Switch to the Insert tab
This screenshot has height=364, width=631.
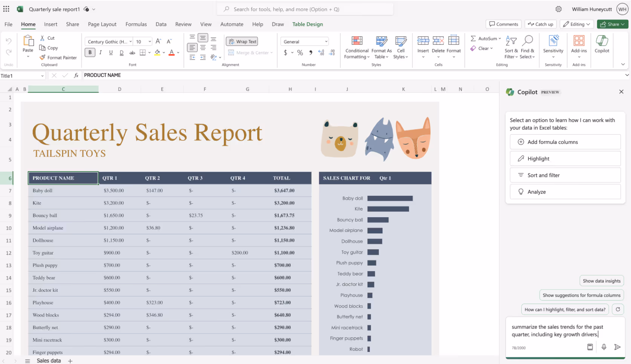(x=50, y=24)
